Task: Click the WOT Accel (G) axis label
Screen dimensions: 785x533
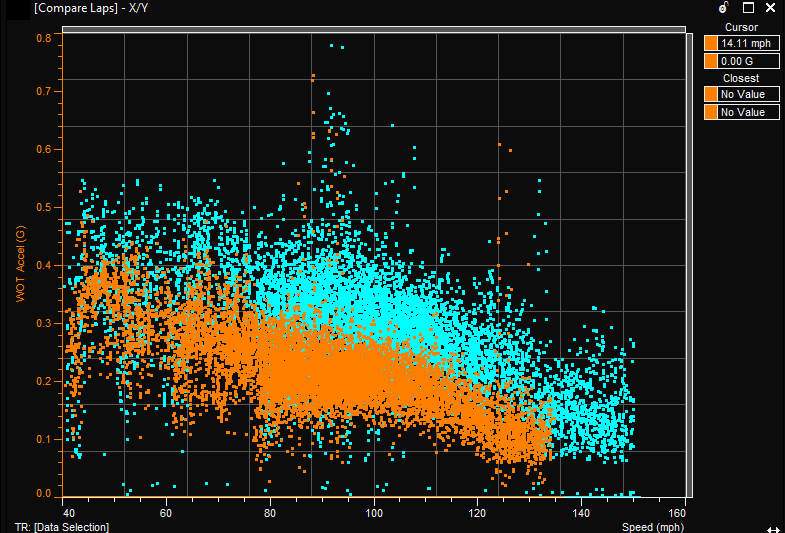Action: [20, 265]
